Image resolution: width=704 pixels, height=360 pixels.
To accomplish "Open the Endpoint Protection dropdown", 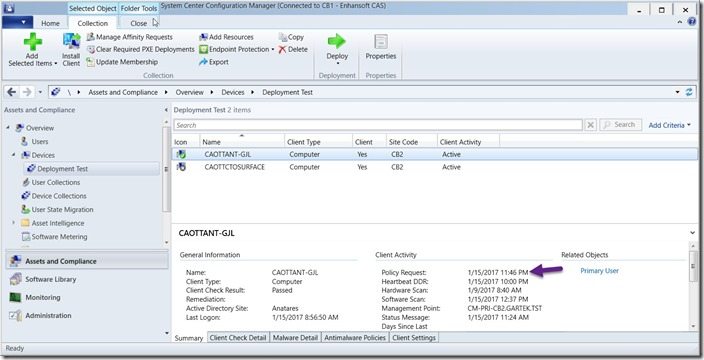I will pyautogui.click(x=237, y=49).
